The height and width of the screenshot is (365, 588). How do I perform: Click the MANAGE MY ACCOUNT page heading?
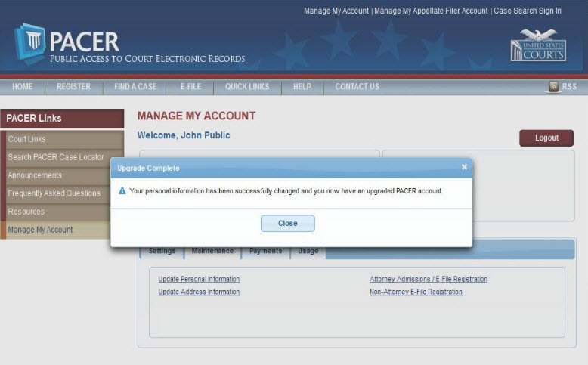click(197, 116)
